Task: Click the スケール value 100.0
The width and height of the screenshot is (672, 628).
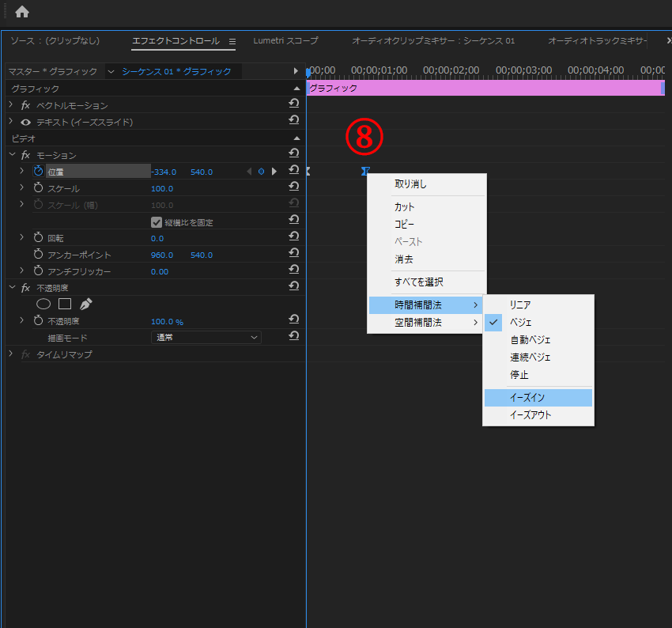Action: point(162,188)
